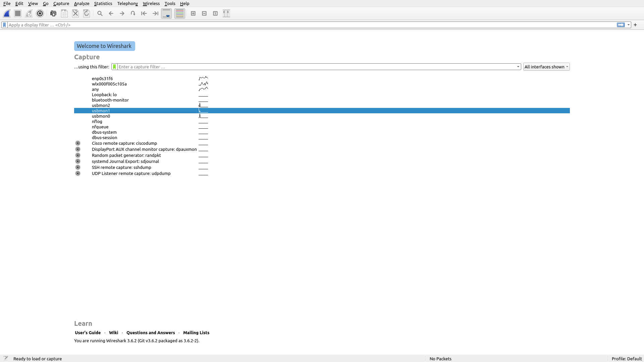Click the green capture filter bookmark icon
This screenshot has height=362, width=644.
pos(114,67)
